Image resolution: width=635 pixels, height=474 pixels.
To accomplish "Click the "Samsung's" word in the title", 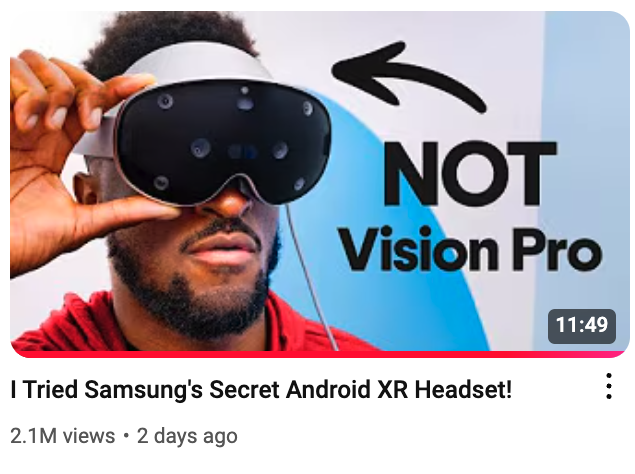I will pos(143,391).
